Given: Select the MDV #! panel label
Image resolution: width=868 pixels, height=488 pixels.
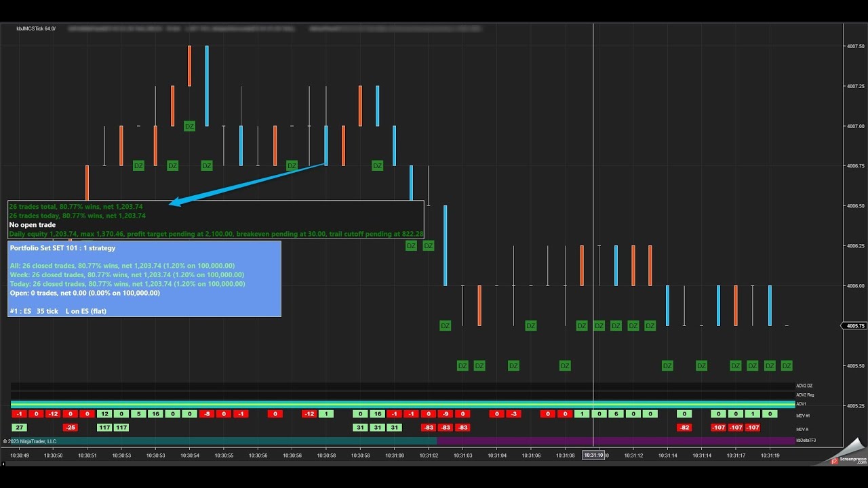Looking at the screenshot, I should pos(803,415).
